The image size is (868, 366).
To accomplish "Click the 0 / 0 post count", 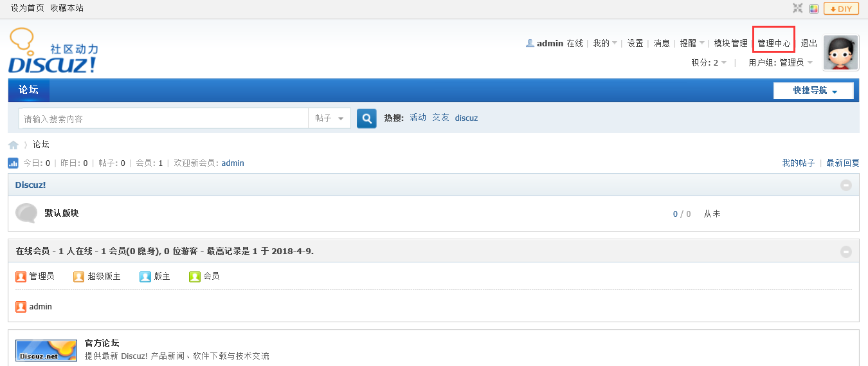I will click(x=682, y=214).
